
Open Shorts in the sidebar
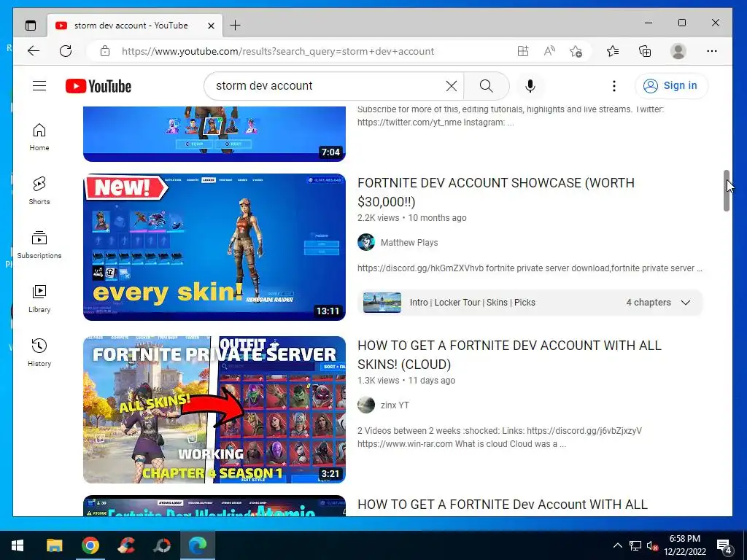[39, 191]
